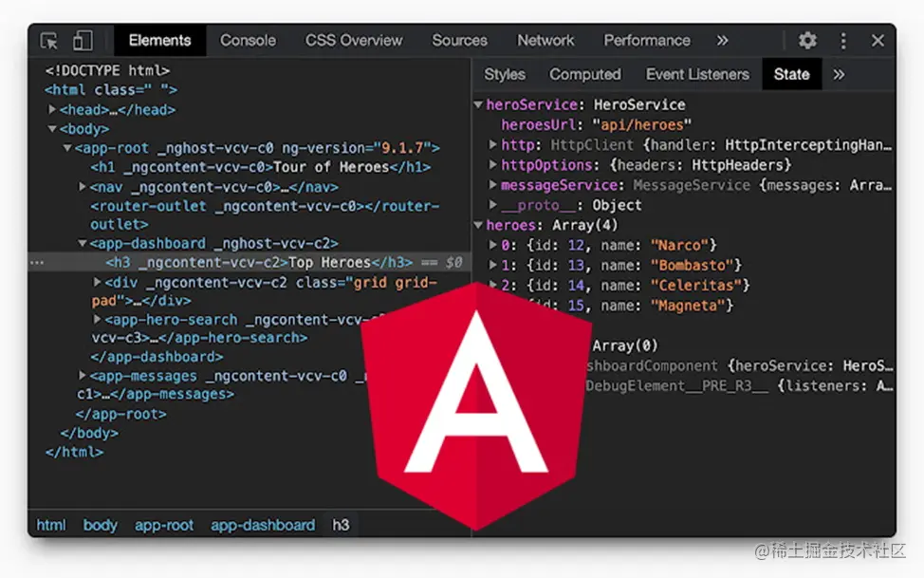Open the Sources tab
Viewport: 924px width, 578px height.
460,41
